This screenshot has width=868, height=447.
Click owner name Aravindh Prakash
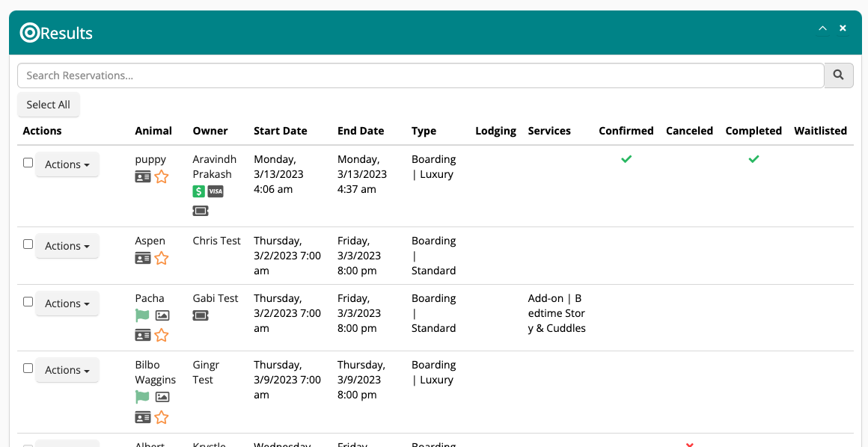coord(215,167)
